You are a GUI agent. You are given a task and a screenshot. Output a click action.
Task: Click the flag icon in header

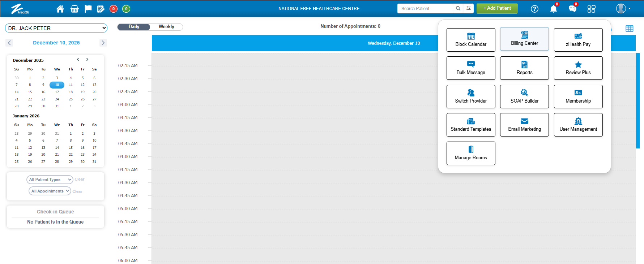coord(88,9)
